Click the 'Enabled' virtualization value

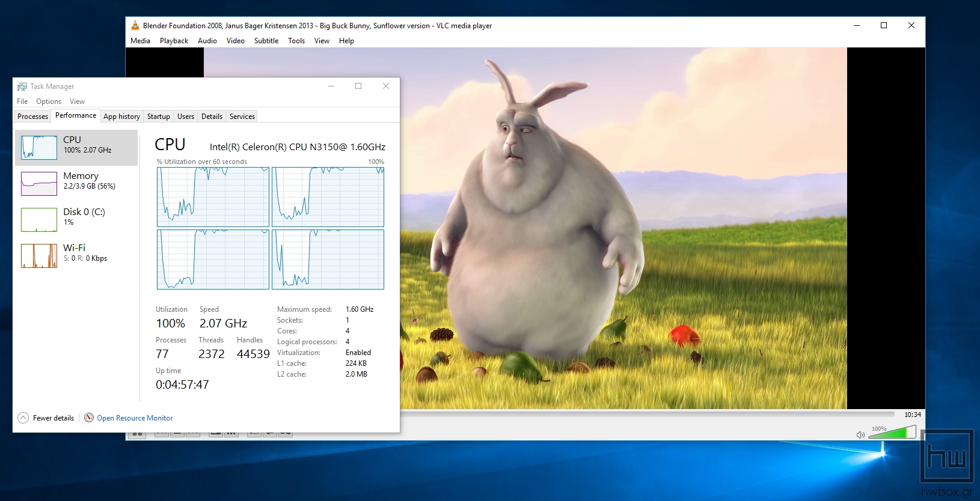358,353
